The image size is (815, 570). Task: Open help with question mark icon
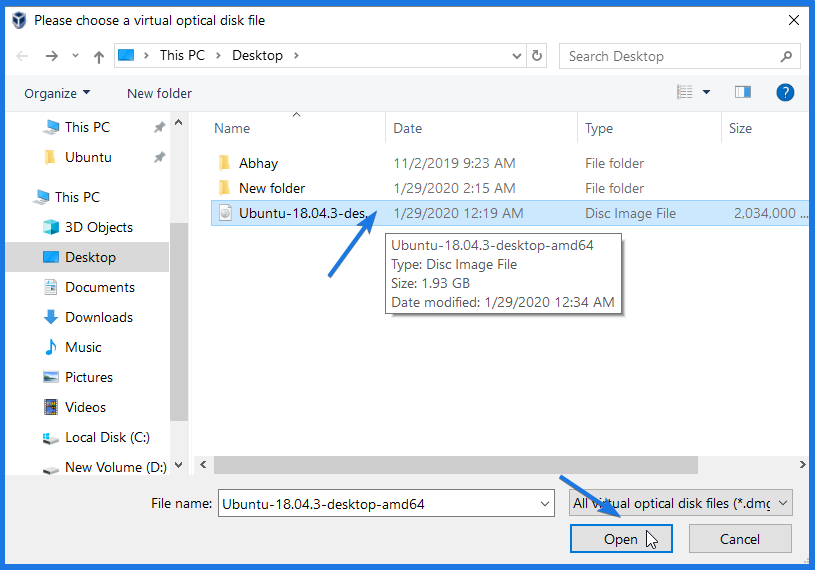click(x=785, y=92)
